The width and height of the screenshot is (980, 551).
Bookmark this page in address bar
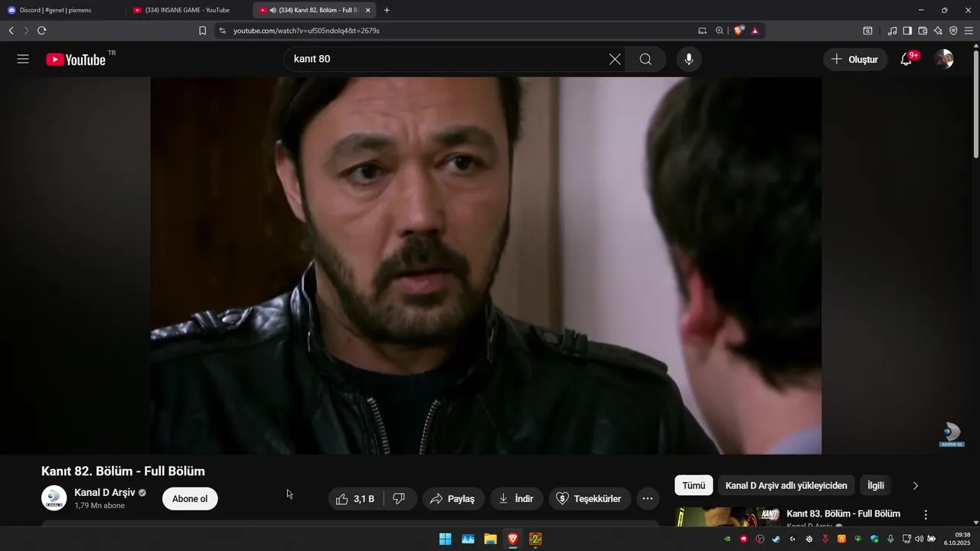[x=202, y=31]
